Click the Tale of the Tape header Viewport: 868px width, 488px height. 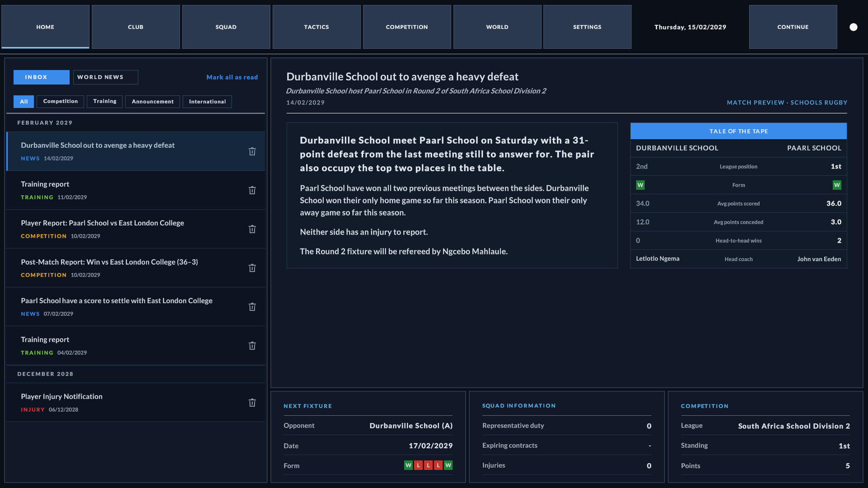pyautogui.click(x=739, y=131)
